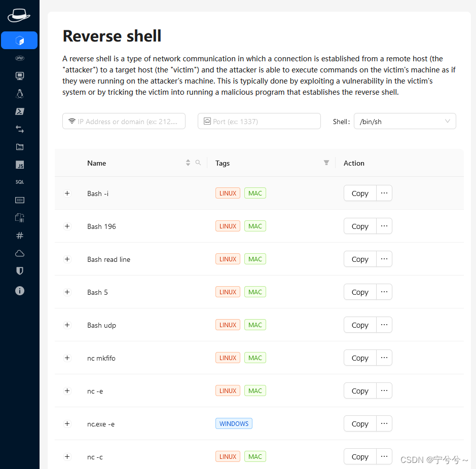Open more options for Bash -i
The image size is (476, 469).
384,193
